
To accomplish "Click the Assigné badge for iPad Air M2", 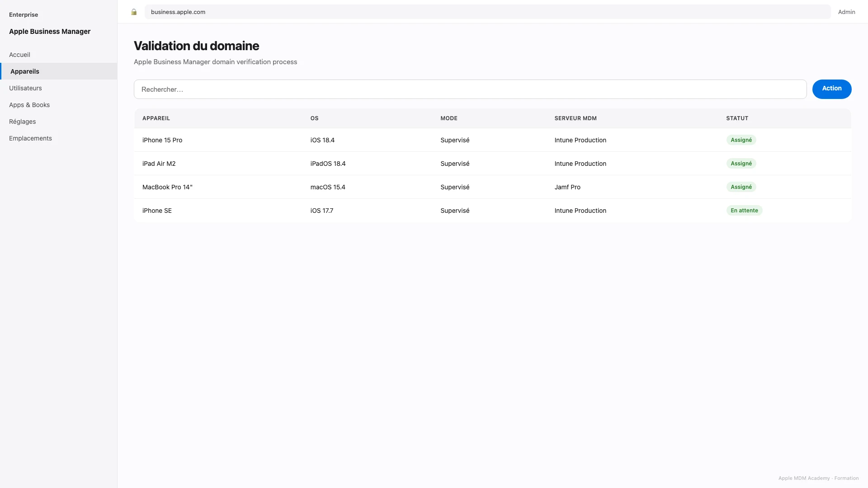I will pos(741,164).
